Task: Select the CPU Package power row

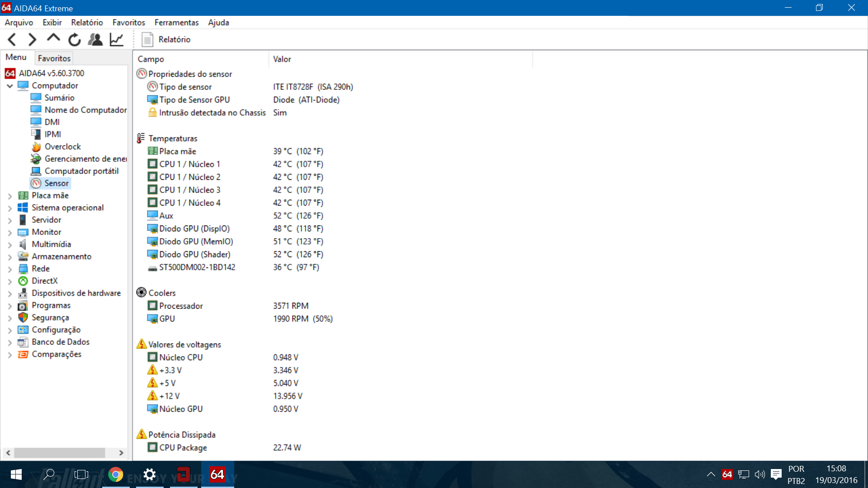Action: (x=224, y=447)
